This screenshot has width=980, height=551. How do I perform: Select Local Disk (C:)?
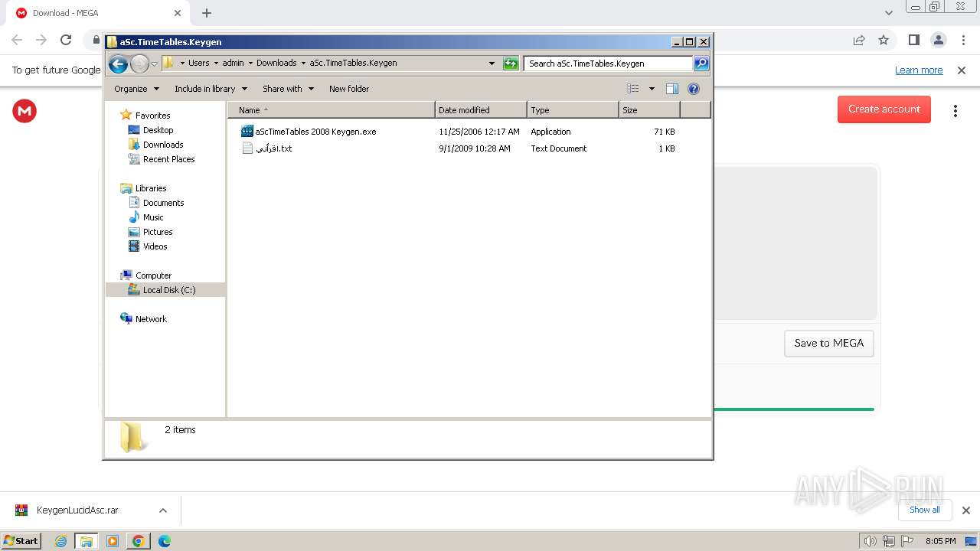[168, 290]
